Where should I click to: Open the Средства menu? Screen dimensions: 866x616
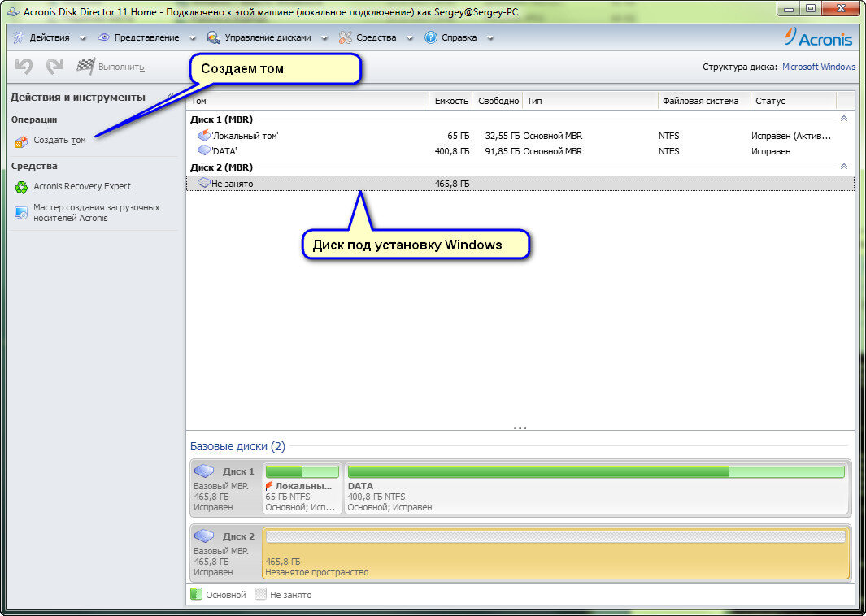click(x=376, y=37)
